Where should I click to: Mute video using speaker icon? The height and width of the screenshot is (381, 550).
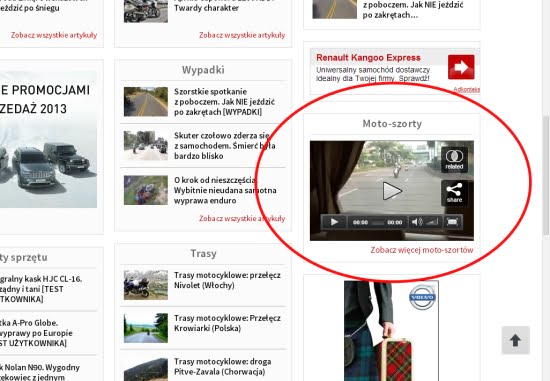point(416,222)
